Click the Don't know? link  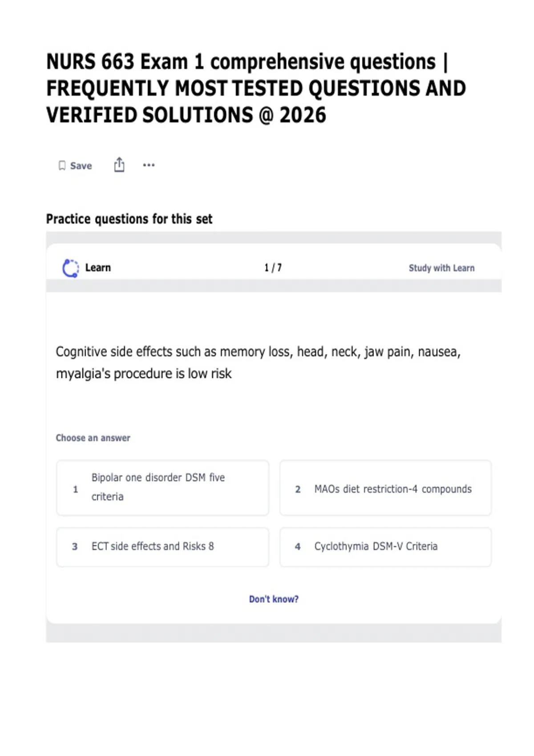274,599
